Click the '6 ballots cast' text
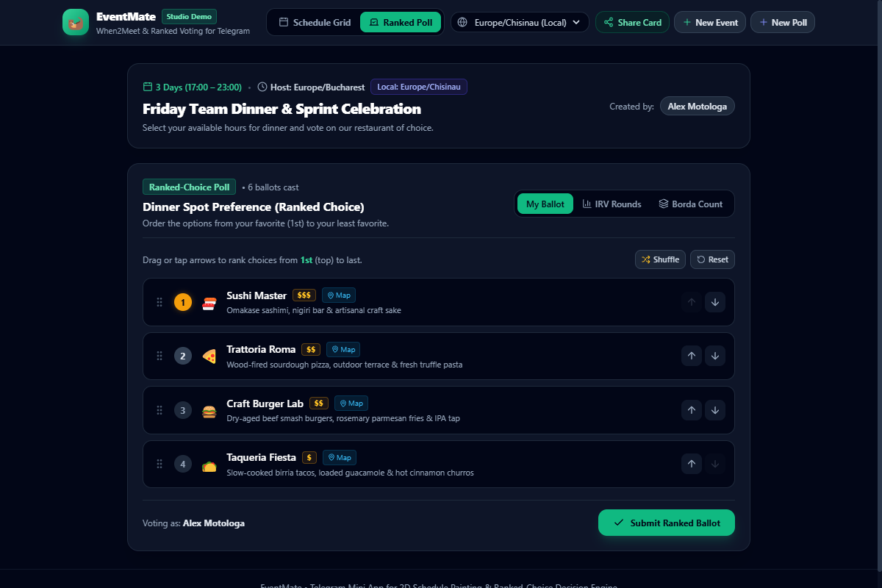882x588 pixels. tap(273, 187)
